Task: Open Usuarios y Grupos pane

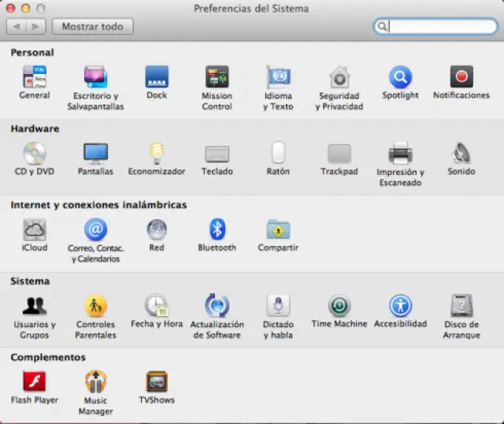Action: coord(35,306)
